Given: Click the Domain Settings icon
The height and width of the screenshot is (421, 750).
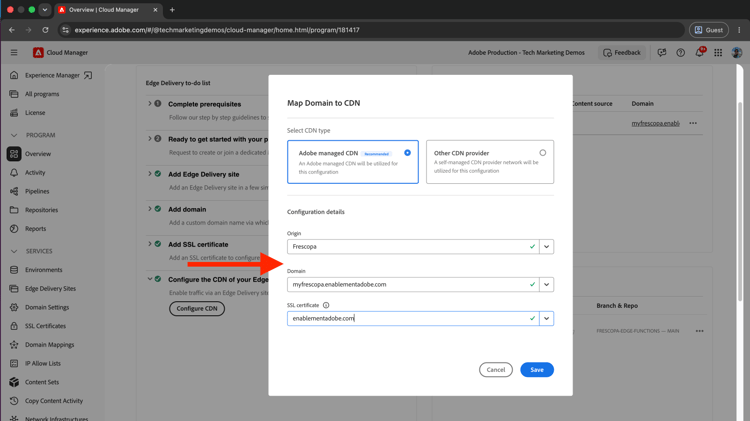Looking at the screenshot, I should point(14,307).
